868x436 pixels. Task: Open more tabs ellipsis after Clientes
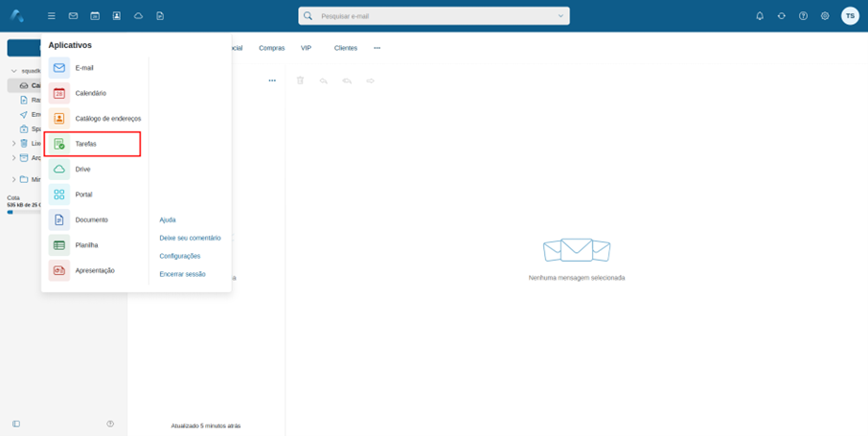click(x=377, y=48)
